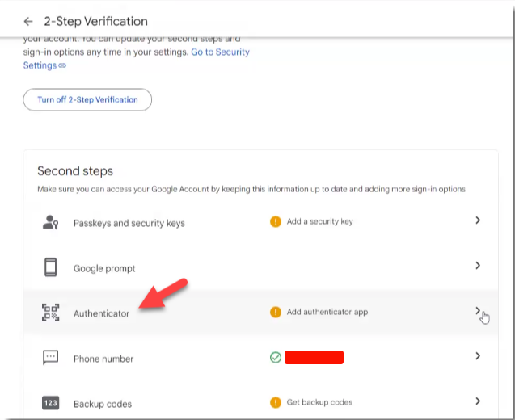Click the warning icon next to Get backup codes

pyautogui.click(x=276, y=402)
